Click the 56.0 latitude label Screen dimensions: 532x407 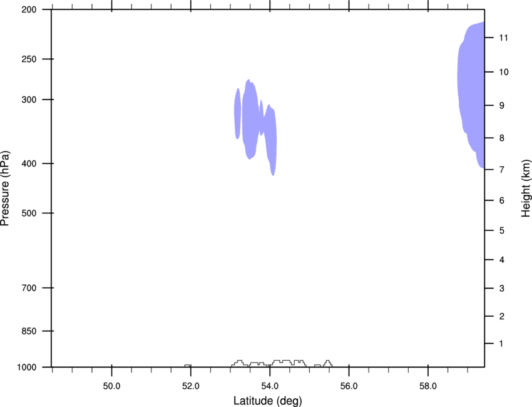tap(349, 386)
